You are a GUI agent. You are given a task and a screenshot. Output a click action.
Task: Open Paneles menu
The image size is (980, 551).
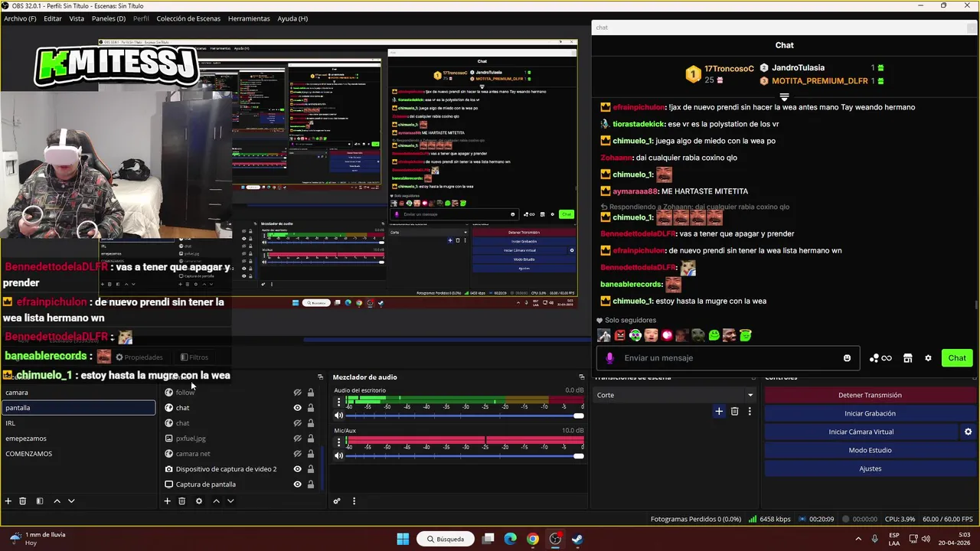(x=109, y=18)
